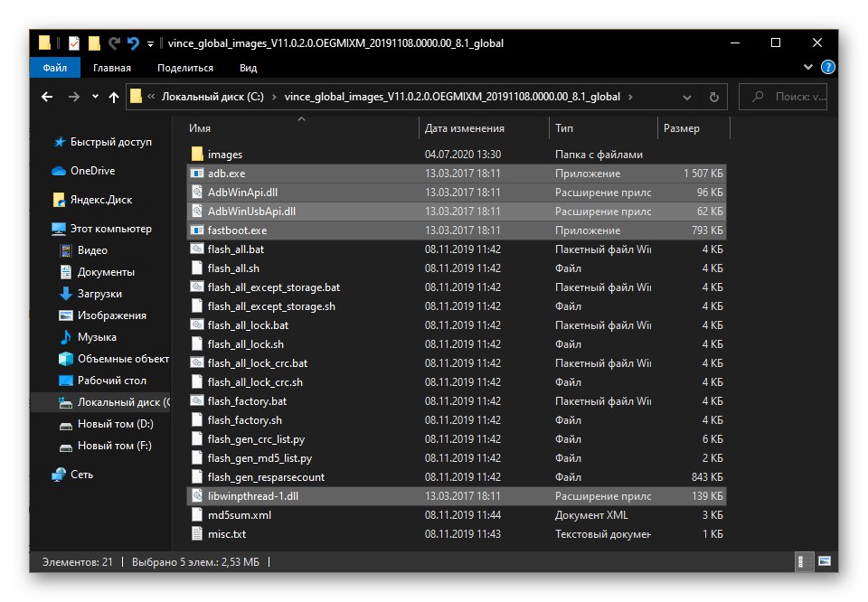The height and width of the screenshot is (602, 868).
Task: Select the flash_gen_resparsecount file name
Action: coord(266,477)
